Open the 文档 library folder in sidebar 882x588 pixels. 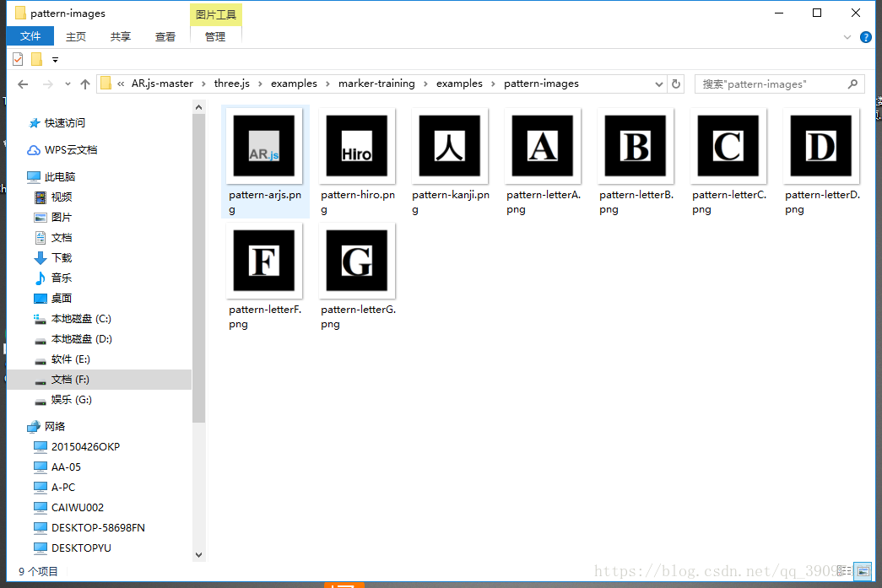tap(62, 237)
